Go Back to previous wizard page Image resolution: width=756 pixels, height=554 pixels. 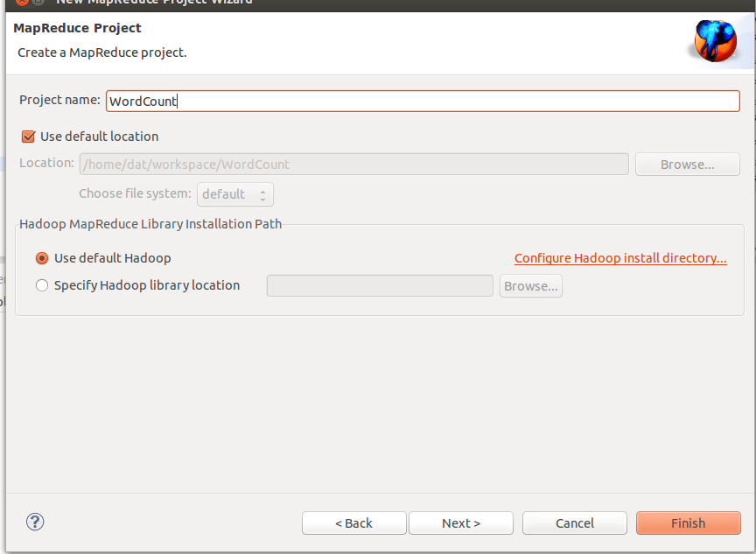(353, 523)
